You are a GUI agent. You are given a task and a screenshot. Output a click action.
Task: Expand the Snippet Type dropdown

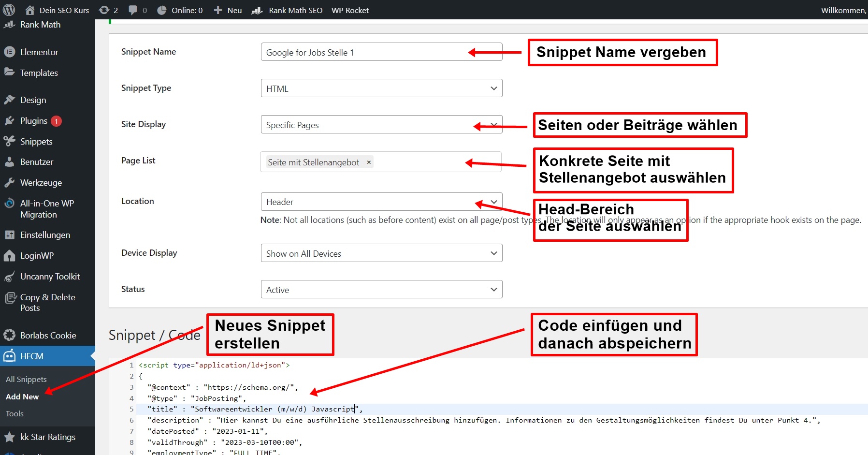coord(381,88)
